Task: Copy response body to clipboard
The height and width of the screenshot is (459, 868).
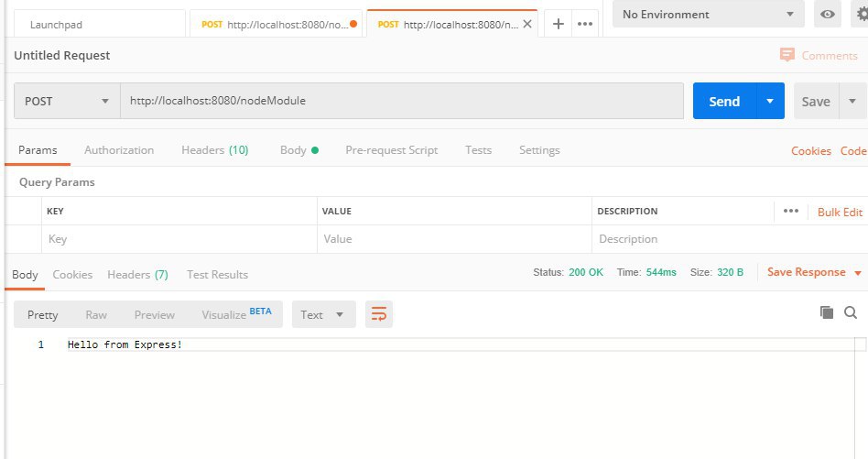Action: pos(827,312)
